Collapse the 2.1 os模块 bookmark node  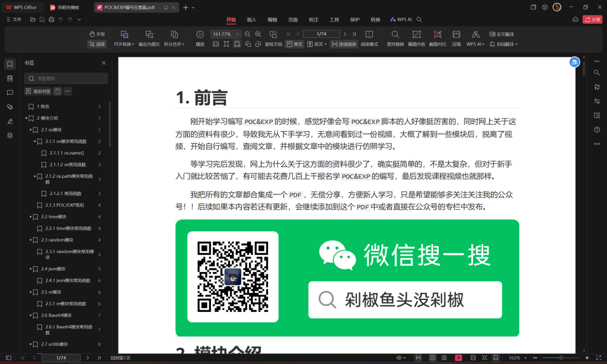(x=30, y=130)
